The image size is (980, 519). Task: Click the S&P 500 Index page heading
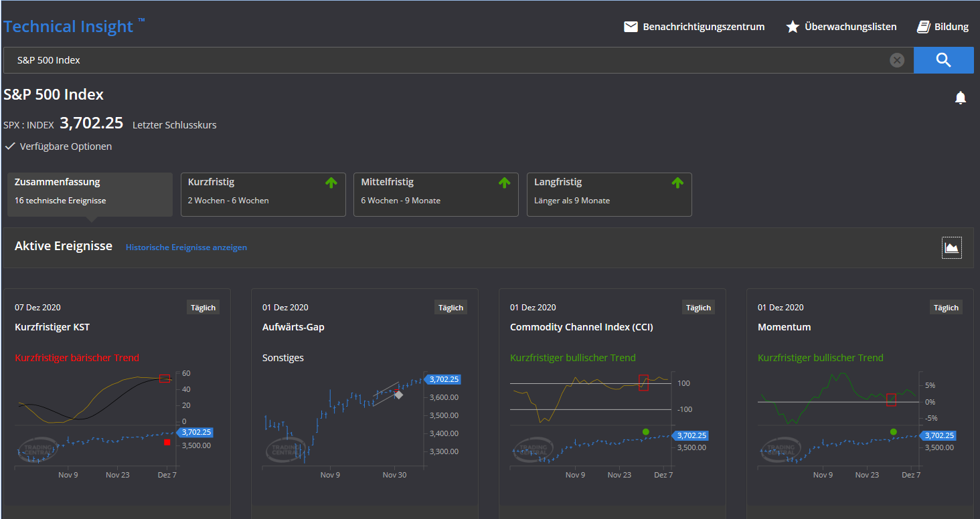point(54,95)
